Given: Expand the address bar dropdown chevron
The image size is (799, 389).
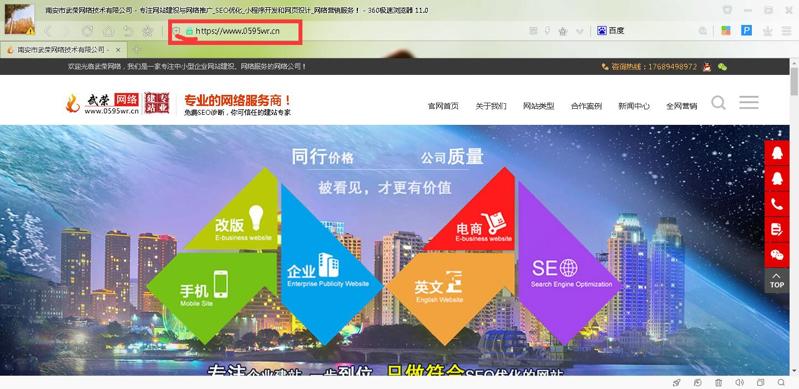Looking at the screenshot, I should [579, 32].
